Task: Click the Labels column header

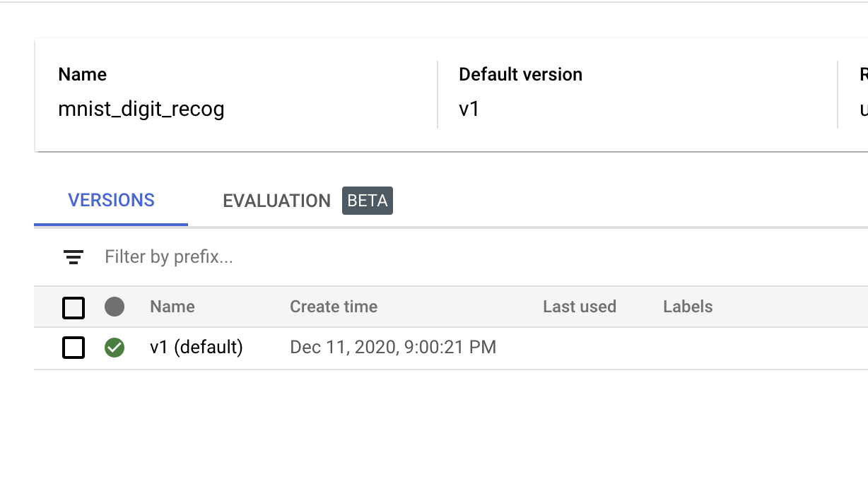Action: (x=688, y=307)
